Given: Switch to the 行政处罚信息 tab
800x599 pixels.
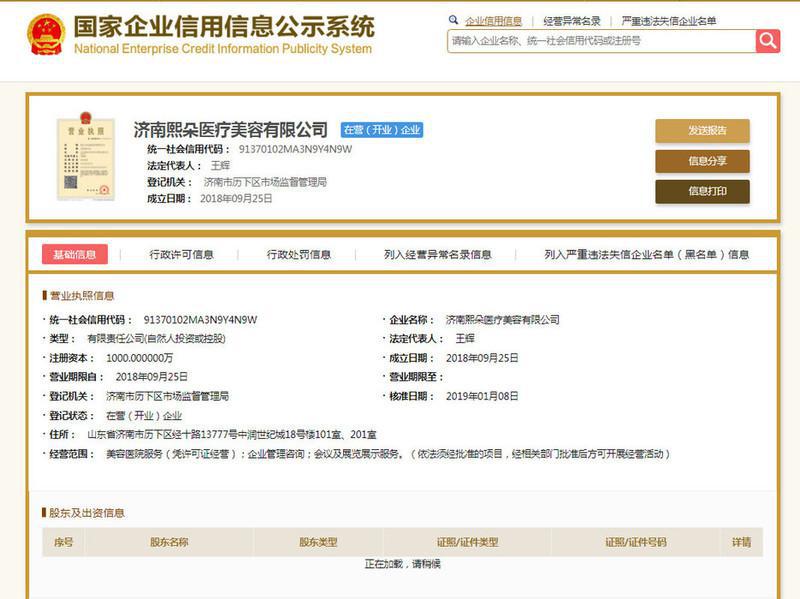Looking at the screenshot, I should point(298,254).
